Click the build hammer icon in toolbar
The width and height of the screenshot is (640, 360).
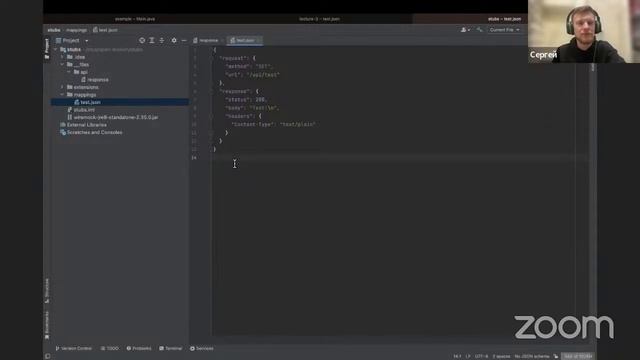tap(480, 30)
